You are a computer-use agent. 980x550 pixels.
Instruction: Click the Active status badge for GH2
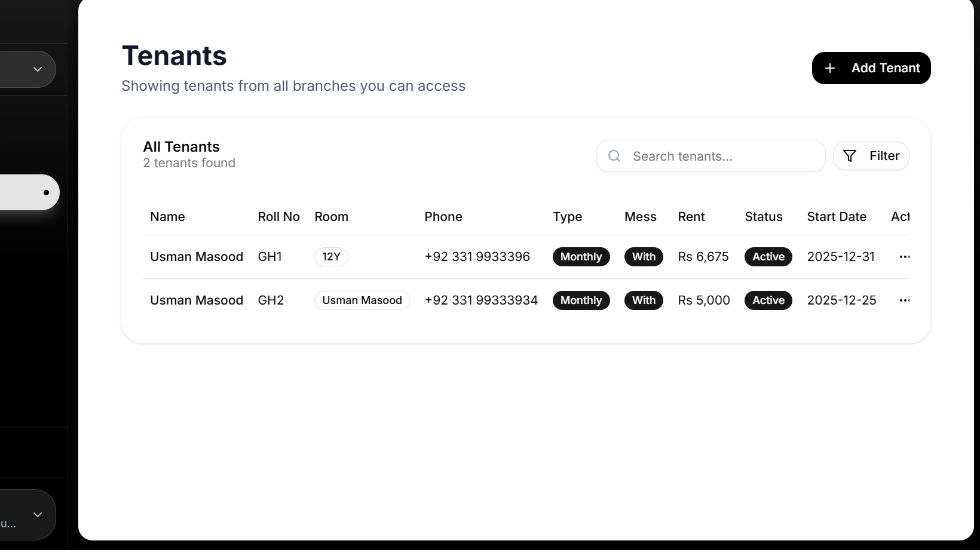coord(768,300)
